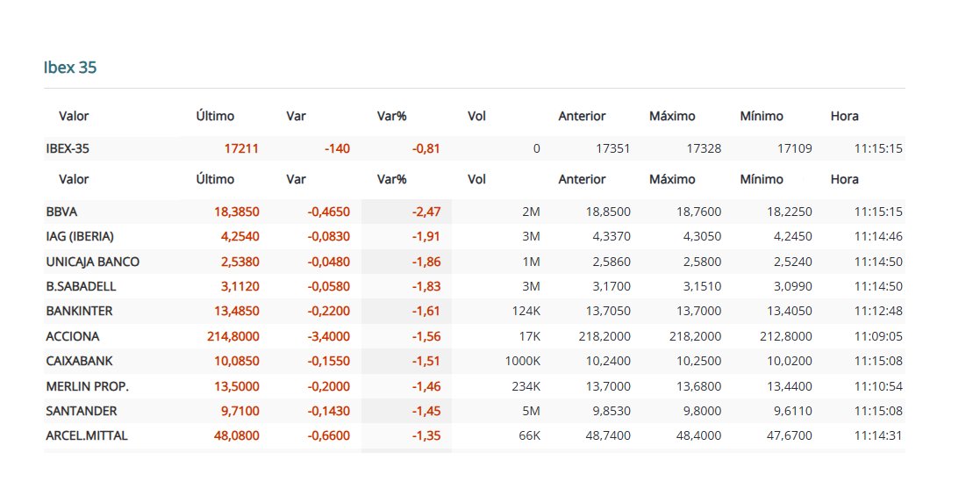Click B.Sabadell last price 3,1120
The width and height of the screenshot is (980, 503).
coord(240,286)
